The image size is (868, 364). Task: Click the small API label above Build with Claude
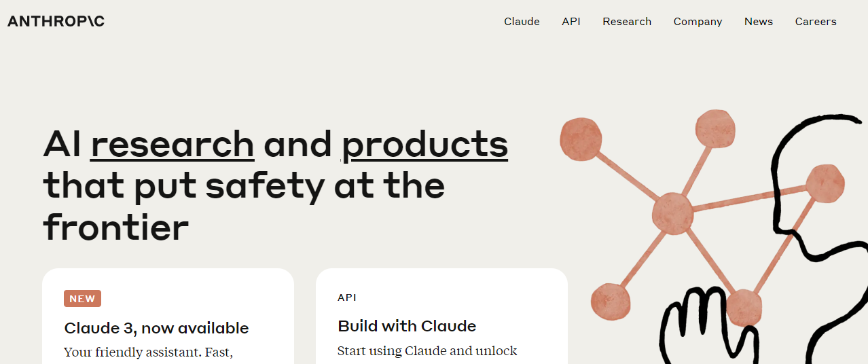(x=347, y=297)
